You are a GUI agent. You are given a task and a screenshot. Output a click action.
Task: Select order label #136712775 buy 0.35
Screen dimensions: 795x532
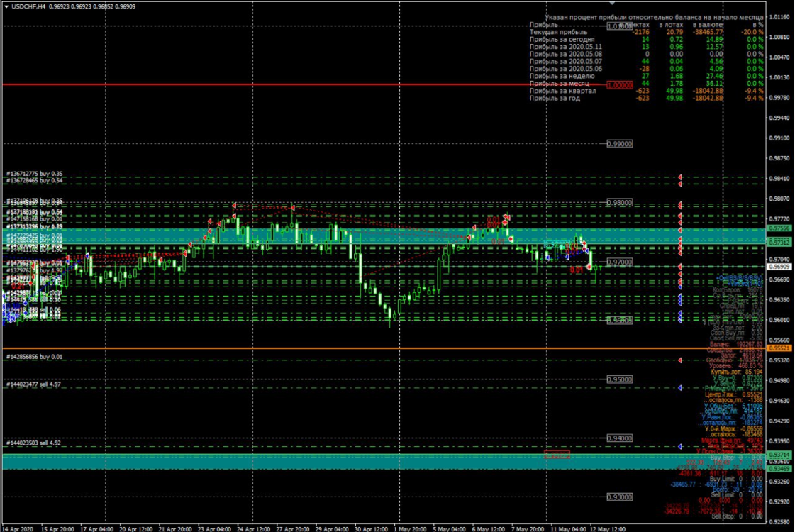[x=35, y=174]
